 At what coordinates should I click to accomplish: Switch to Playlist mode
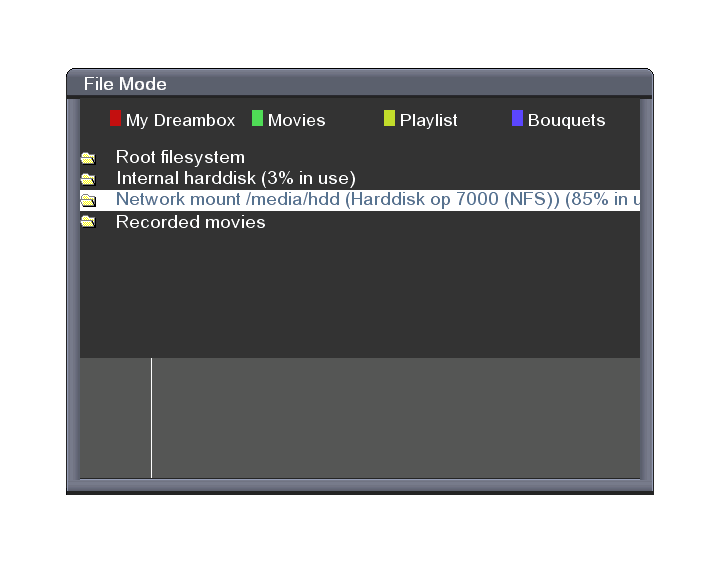point(428,120)
